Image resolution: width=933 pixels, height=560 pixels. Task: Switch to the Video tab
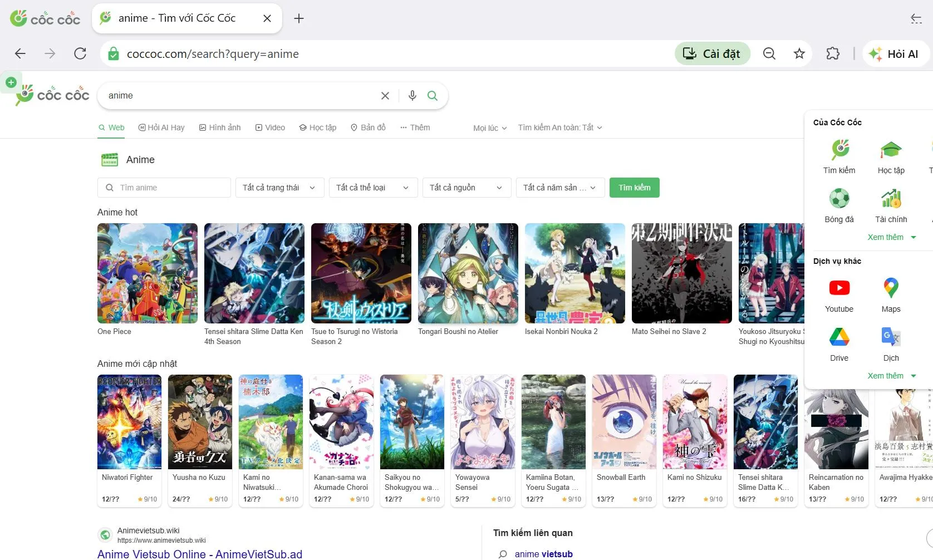270,127
